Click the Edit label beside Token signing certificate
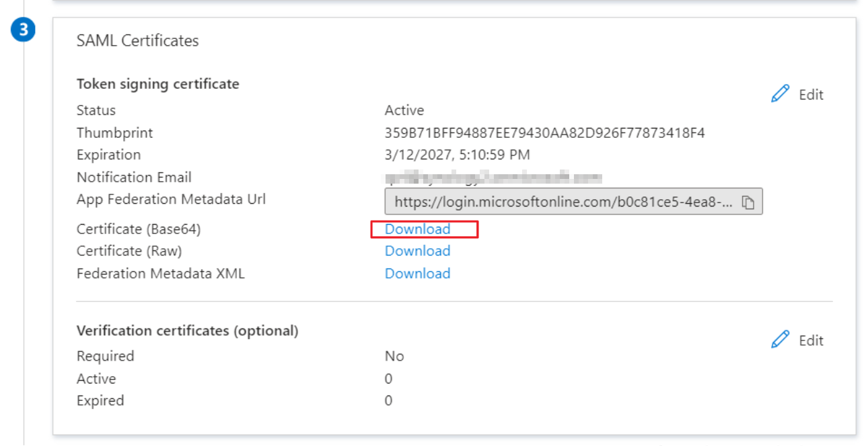The image size is (868, 446). tap(811, 95)
